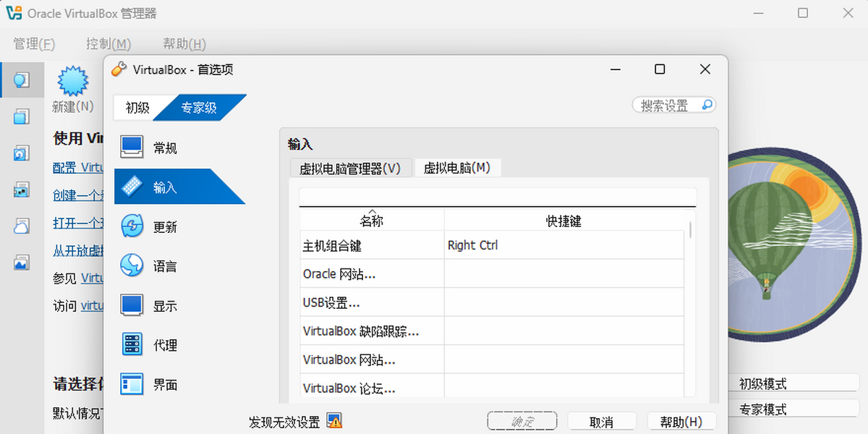The height and width of the screenshot is (434, 868).
Task: Open the 更新 Update settings icon
Action: click(x=132, y=226)
